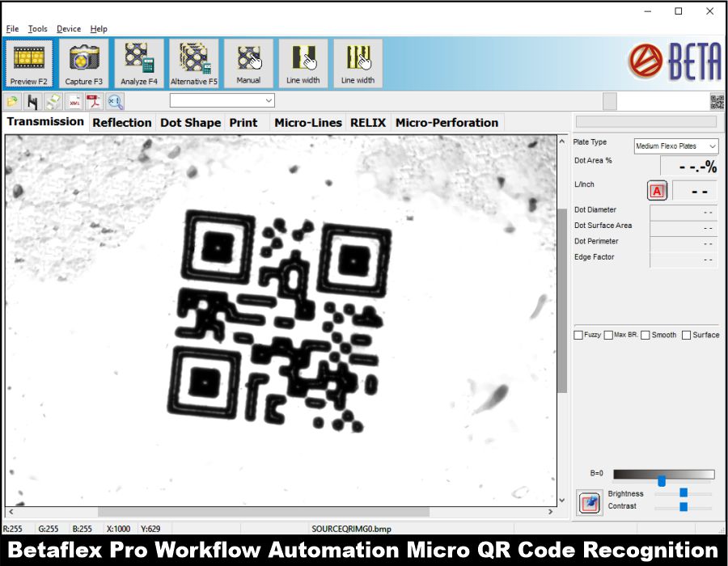The height and width of the screenshot is (566, 728).
Task: Click the down arrow of the vertical scrollbar
Action: (563, 501)
